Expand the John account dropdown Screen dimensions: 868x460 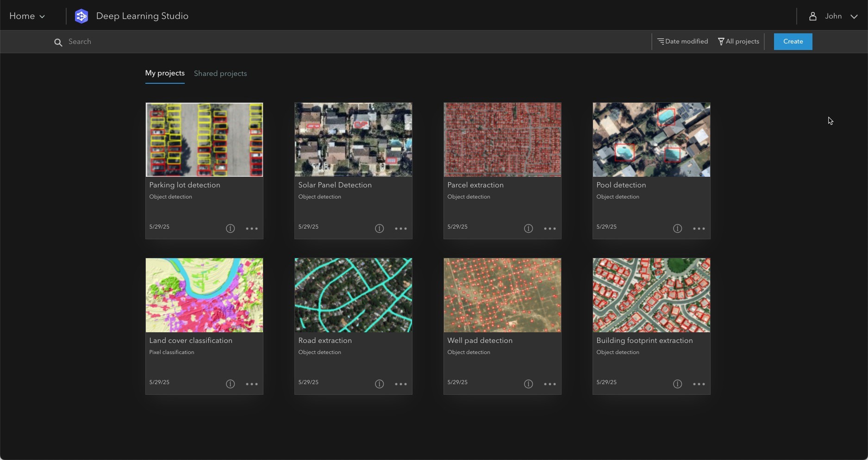854,16
